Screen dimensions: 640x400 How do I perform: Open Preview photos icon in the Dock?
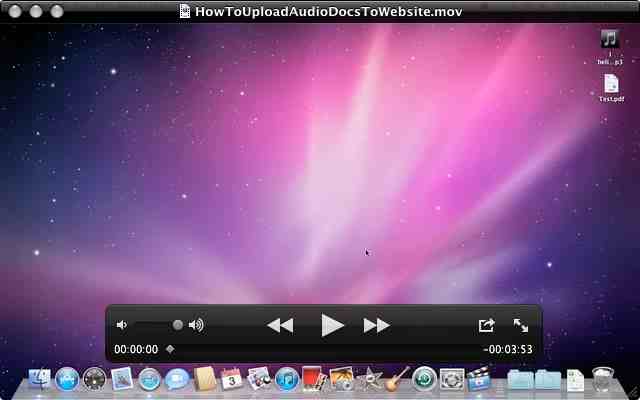coord(259,378)
